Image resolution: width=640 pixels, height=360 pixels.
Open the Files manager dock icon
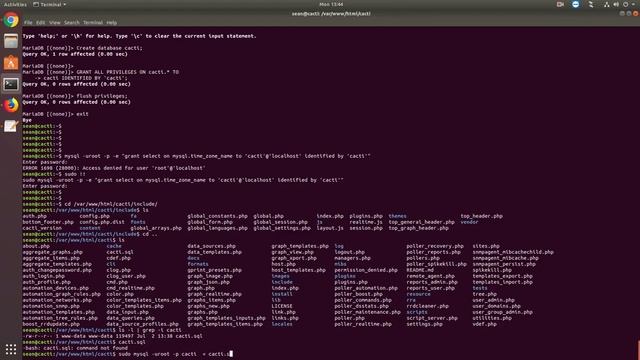pyautogui.click(x=11, y=41)
